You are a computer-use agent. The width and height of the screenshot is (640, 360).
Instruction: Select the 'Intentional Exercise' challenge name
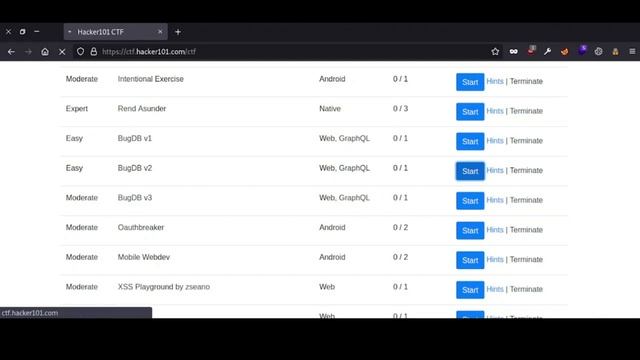click(x=151, y=79)
